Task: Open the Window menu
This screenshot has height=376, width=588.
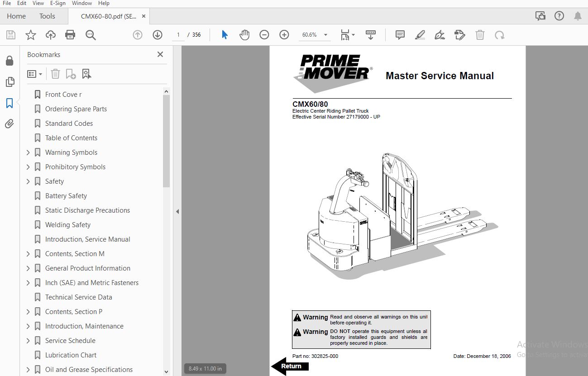Action: (x=81, y=3)
